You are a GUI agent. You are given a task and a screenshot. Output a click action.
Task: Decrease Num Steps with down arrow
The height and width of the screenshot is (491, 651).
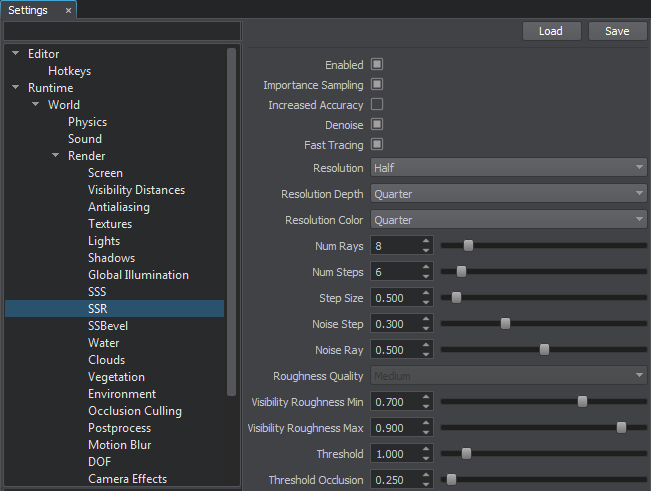[427, 276]
